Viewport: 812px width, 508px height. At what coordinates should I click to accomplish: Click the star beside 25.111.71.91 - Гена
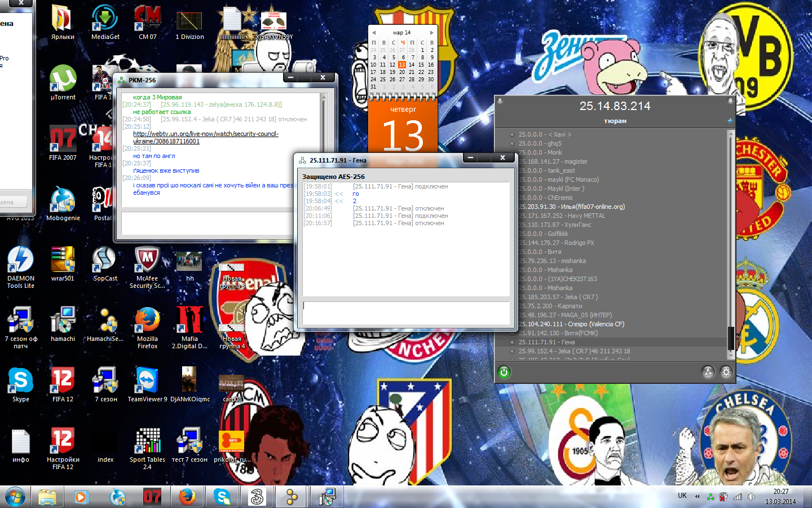[x=512, y=342]
